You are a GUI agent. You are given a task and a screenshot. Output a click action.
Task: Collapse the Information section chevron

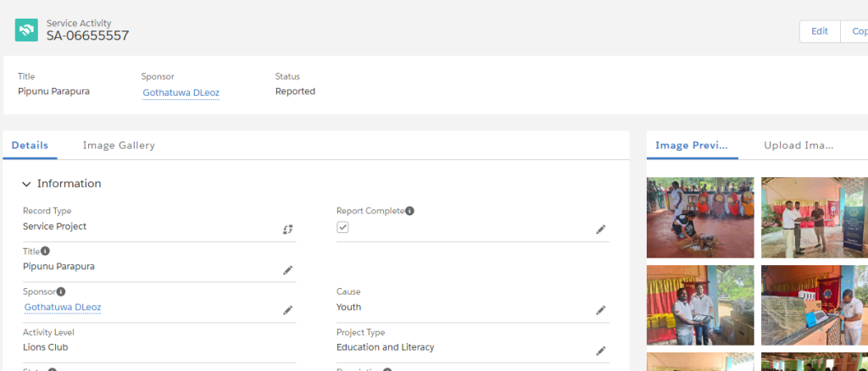pyautogui.click(x=26, y=184)
